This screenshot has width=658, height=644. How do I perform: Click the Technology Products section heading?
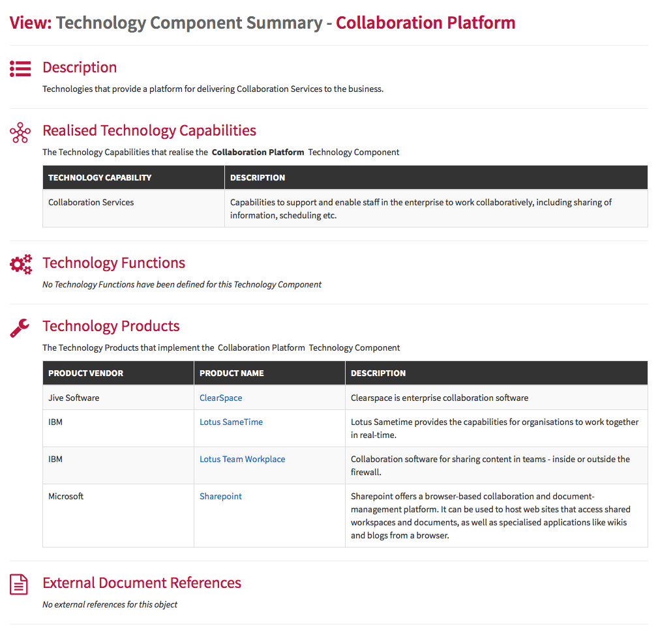pyautogui.click(x=112, y=326)
